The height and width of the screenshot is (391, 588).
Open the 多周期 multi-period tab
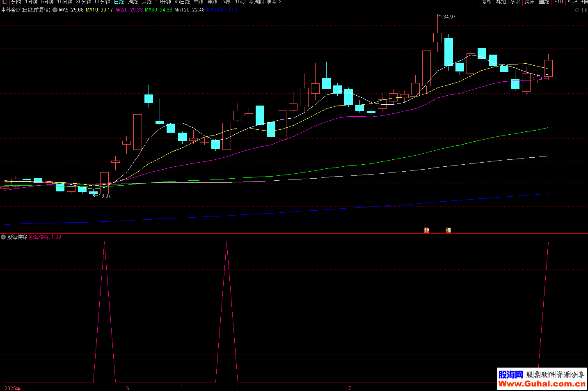click(256, 2)
